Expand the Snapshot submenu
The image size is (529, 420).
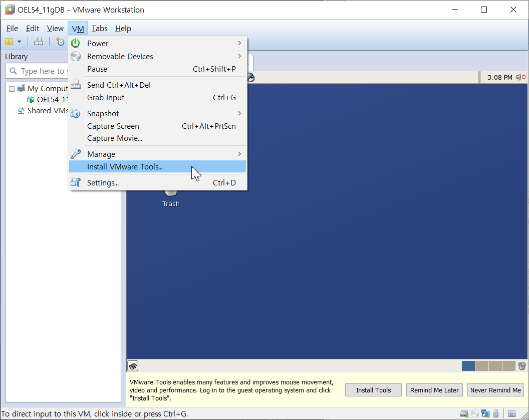coord(158,113)
